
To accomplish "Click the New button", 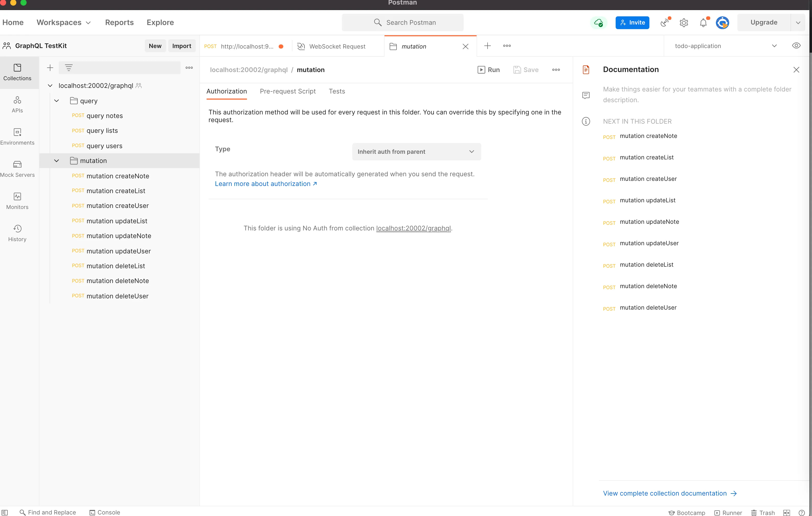I will (155, 46).
